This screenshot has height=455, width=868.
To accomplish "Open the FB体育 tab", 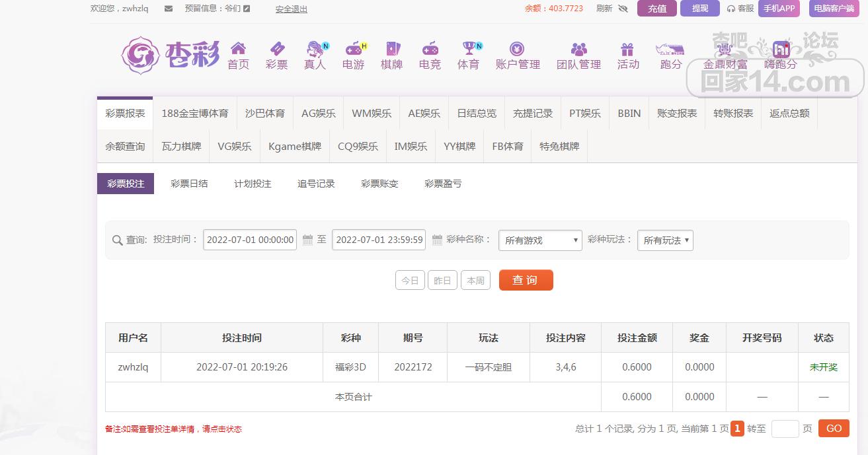I will coord(508,146).
